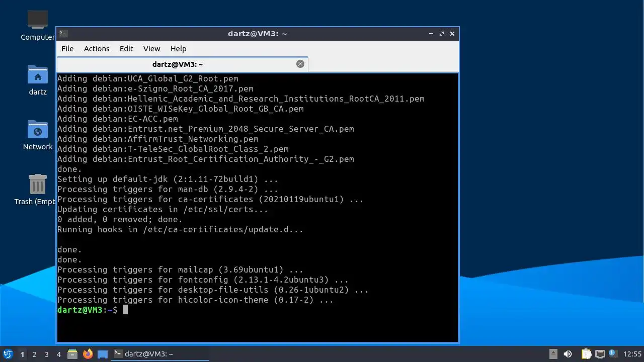The width and height of the screenshot is (644, 362).
Task: Open the network connection tray icon
Action: (600, 354)
